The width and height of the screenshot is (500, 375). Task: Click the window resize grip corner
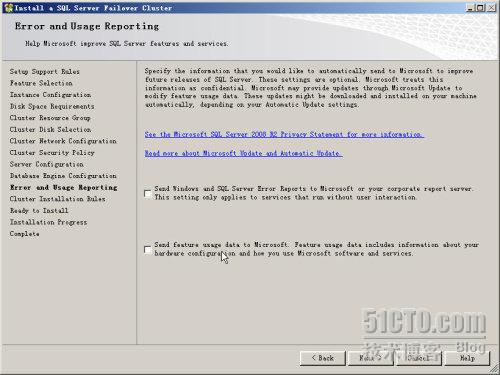493,369
